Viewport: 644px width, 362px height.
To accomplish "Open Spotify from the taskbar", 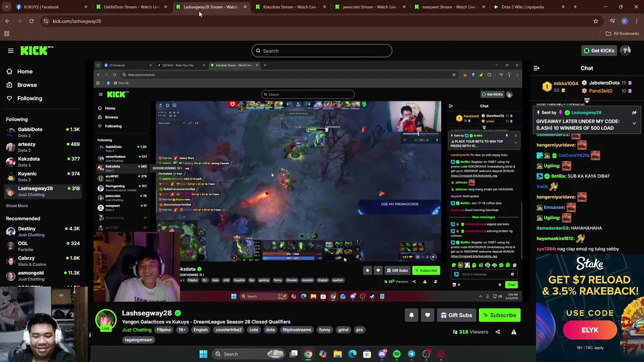I will pos(396,354).
